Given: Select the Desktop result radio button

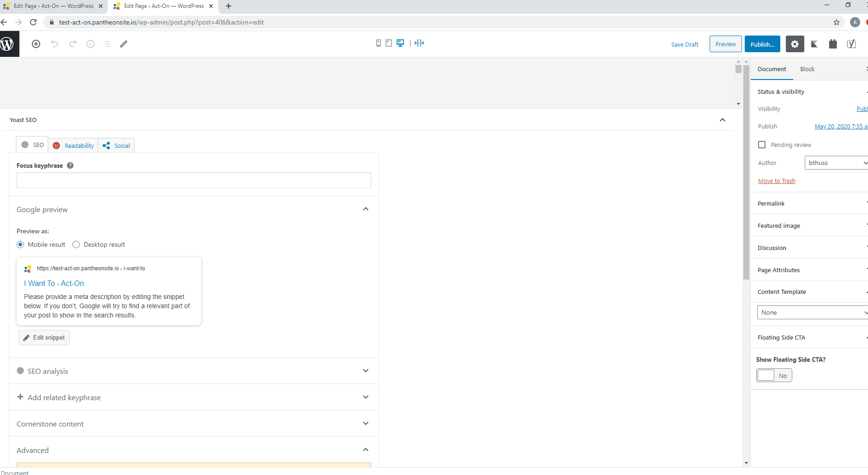Looking at the screenshot, I should coord(76,244).
